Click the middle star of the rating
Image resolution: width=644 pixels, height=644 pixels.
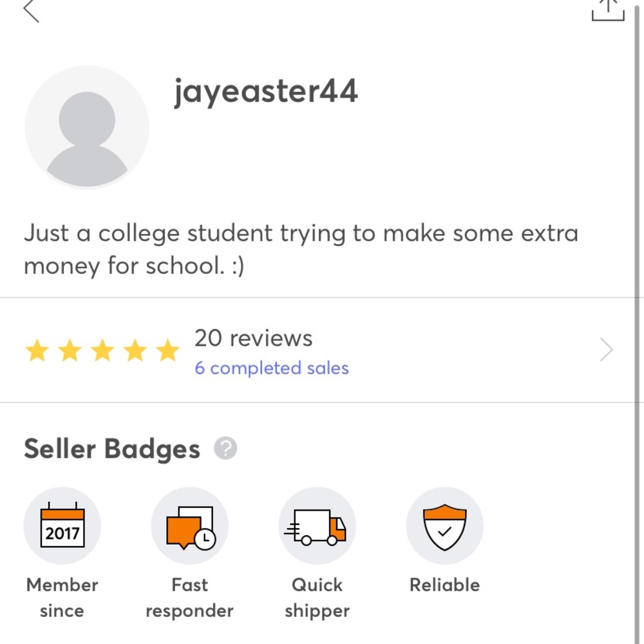(x=102, y=350)
